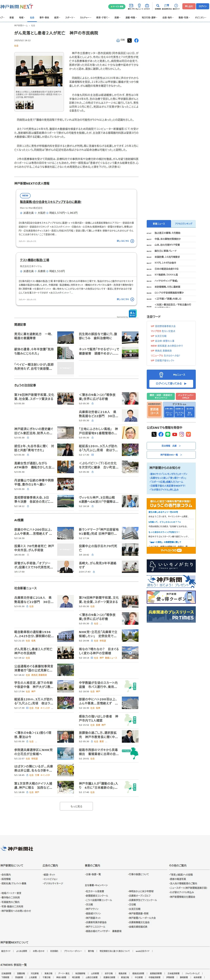This screenshot has height=980, width=210.
Task: Click the ログイン button in header
Action: (x=203, y=6)
